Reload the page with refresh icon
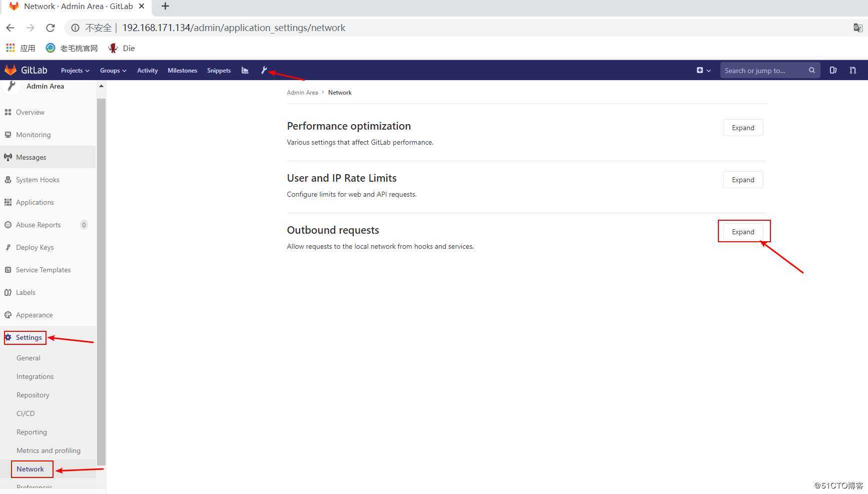The image size is (868, 494). tap(50, 28)
